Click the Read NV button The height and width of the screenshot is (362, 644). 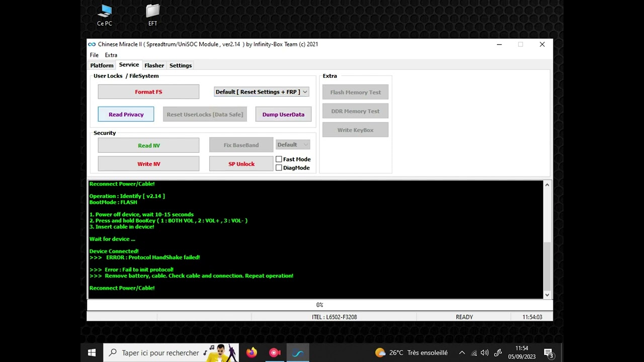148,145
